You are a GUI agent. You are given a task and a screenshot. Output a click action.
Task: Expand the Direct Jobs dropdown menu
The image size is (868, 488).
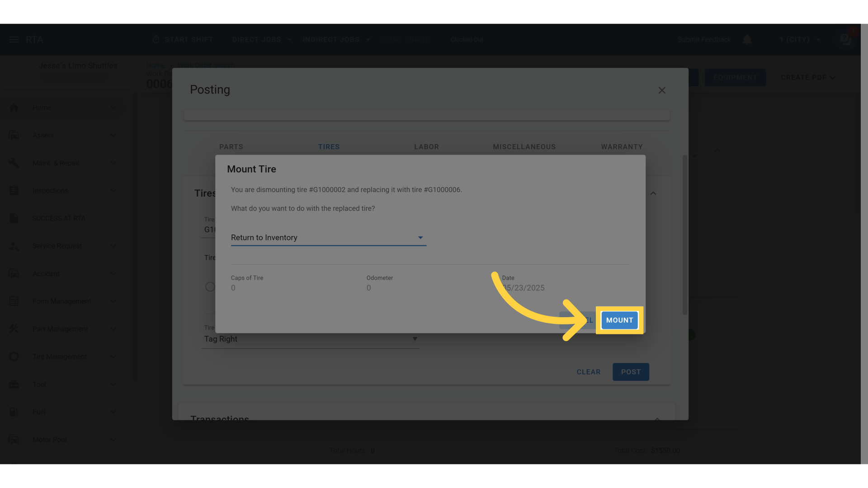point(262,40)
